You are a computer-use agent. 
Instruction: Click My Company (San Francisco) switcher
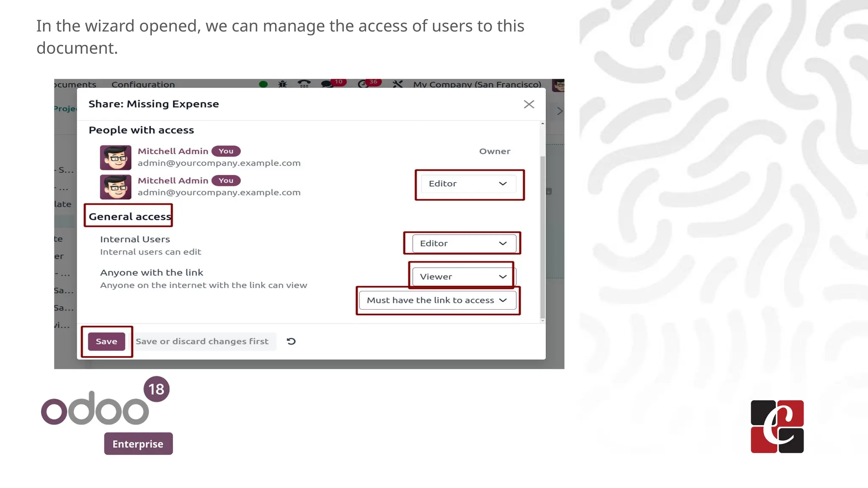click(477, 84)
